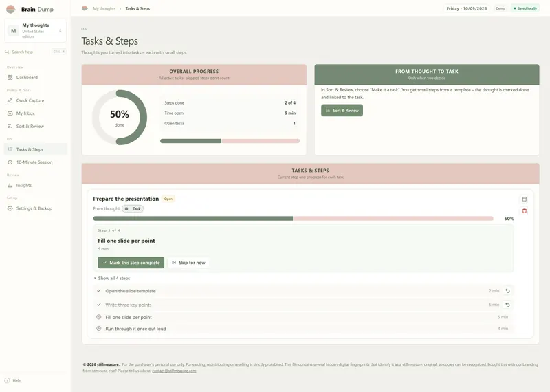This screenshot has height=392, width=550.
Task: Click the sidebar Sort & Review icon
Action: pyautogui.click(x=10, y=126)
